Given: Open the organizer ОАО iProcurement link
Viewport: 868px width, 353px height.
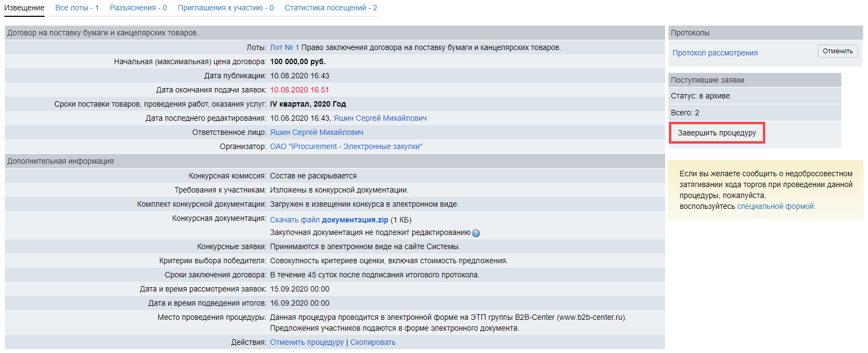Looking at the screenshot, I should tap(346, 146).
